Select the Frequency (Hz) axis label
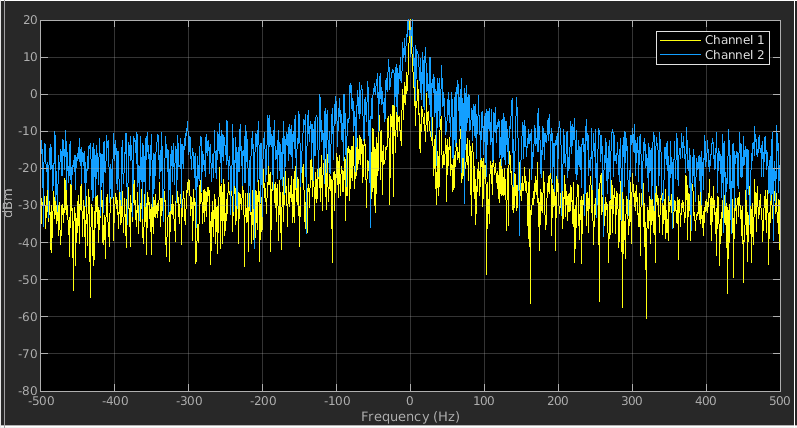The height and width of the screenshot is (428, 797). click(x=410, y=417)
